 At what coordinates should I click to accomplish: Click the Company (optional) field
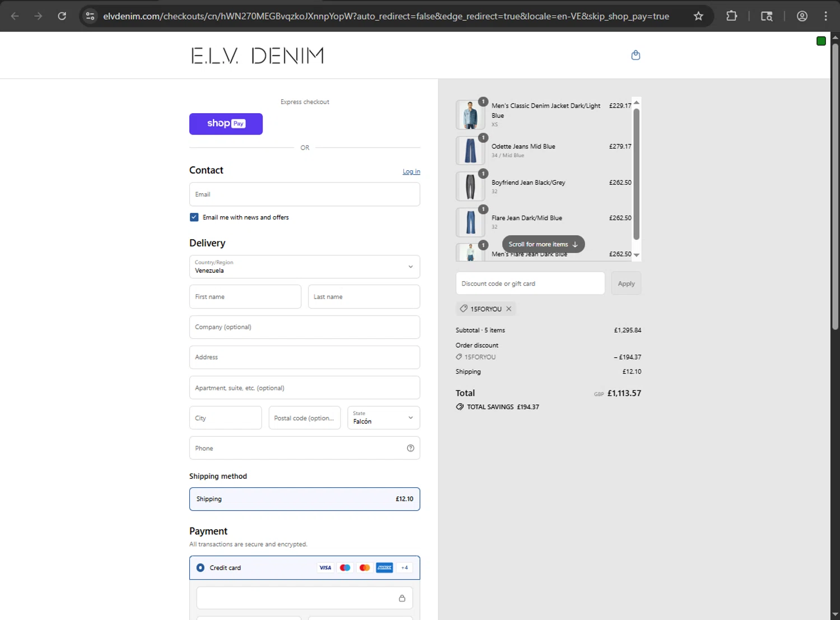[x=305, y=327]
